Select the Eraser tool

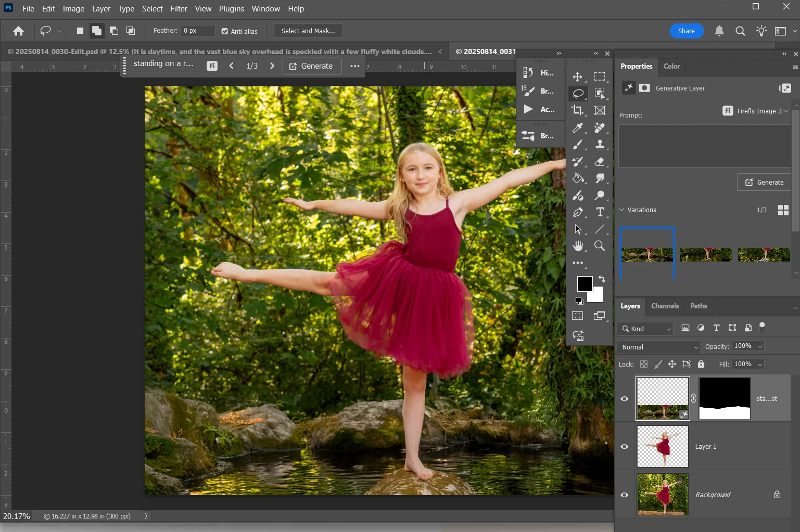pos(600,162)
